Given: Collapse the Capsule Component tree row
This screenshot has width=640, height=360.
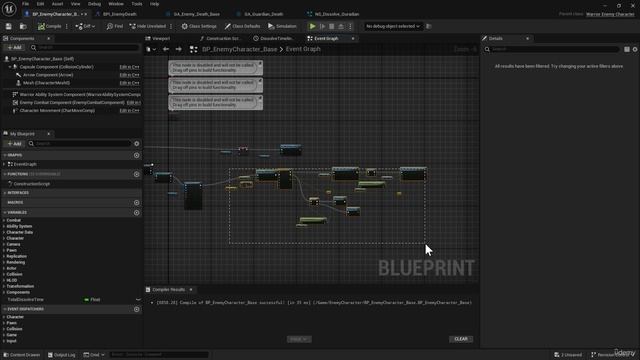Looking at the screenshot, I should [10, 67].
